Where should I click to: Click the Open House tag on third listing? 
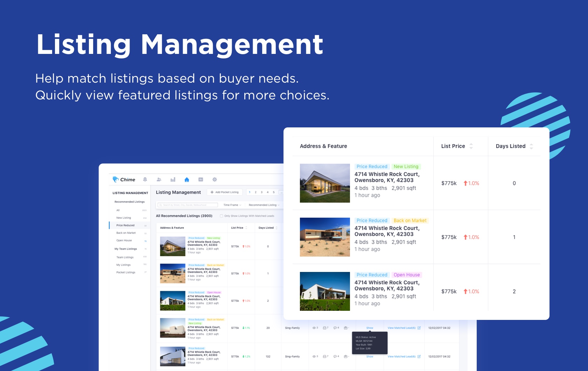(x=406, y=275)
